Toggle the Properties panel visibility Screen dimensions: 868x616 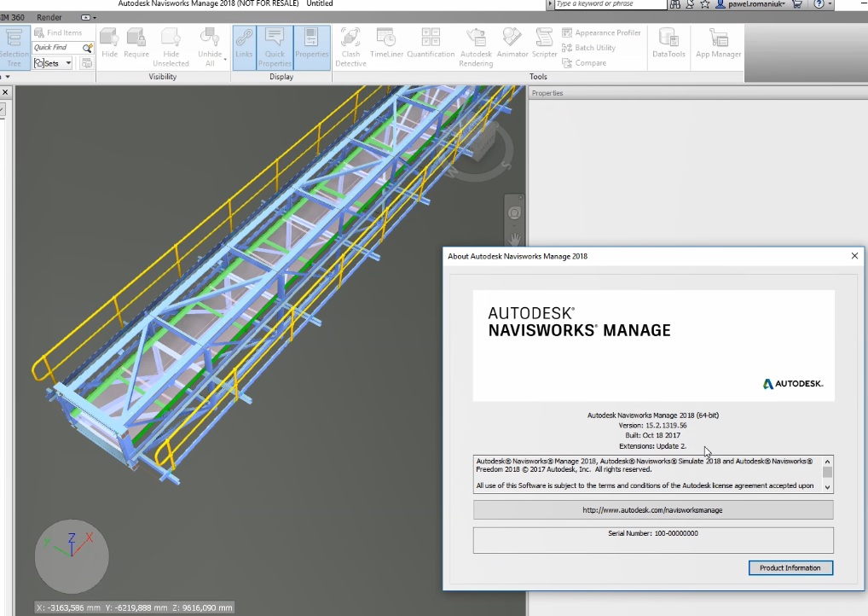tap(311, 44)
